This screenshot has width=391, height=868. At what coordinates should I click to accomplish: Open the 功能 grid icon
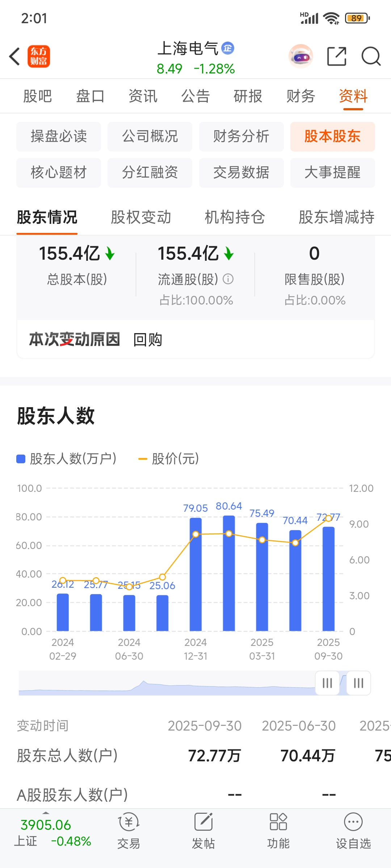(278, 822)
